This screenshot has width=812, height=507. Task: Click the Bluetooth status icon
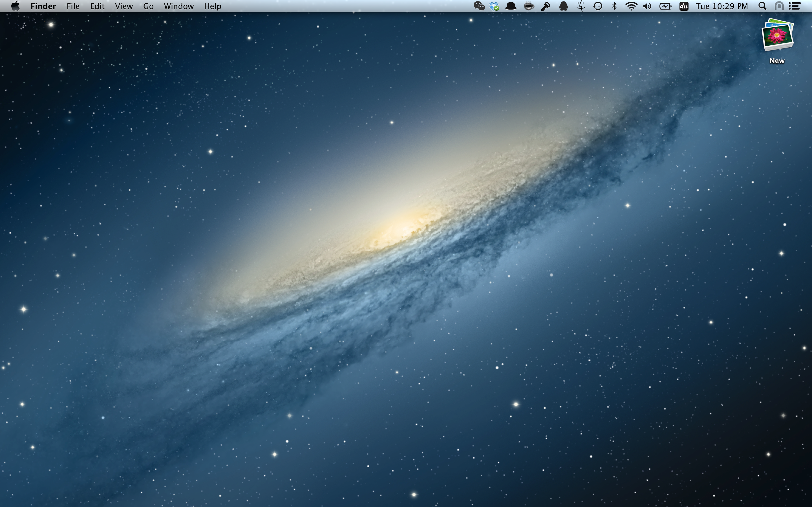(614, 6)
